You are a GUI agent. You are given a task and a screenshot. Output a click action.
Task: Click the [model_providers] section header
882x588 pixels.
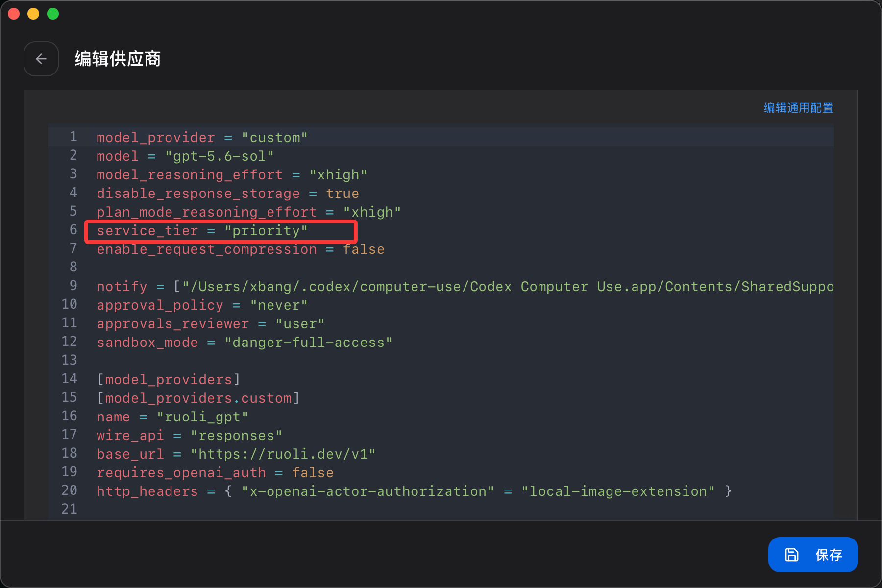tap(169, 379)
